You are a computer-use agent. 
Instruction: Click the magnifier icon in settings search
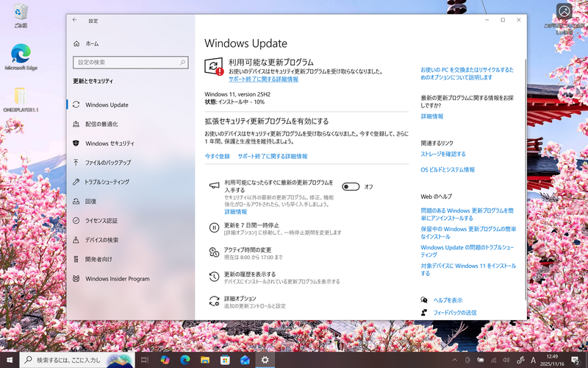point(182,63)
